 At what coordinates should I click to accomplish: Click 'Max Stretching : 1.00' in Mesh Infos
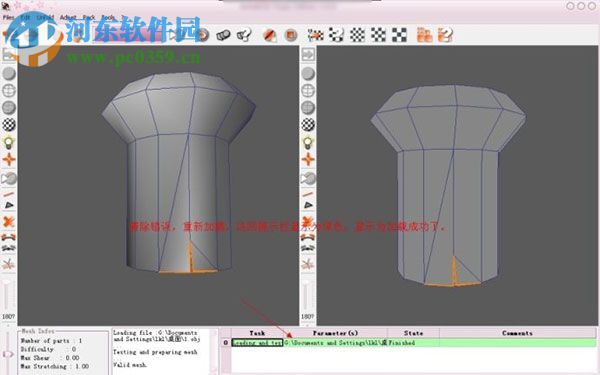pos(55,366)
